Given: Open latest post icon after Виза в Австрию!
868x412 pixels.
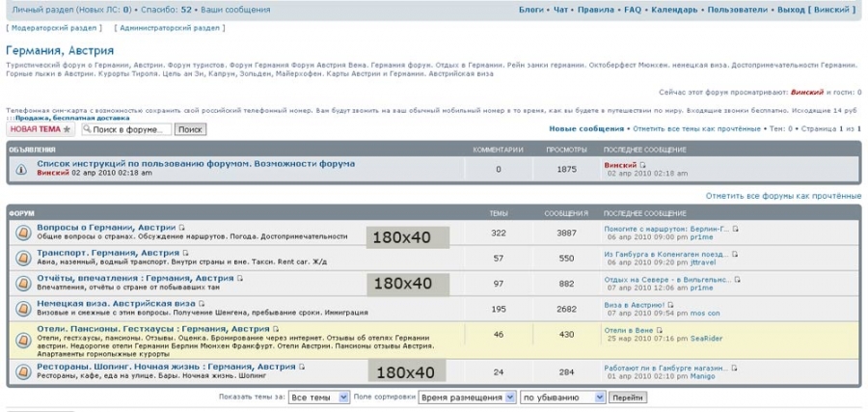Looking at the screenshot, I should click(670, 305).
